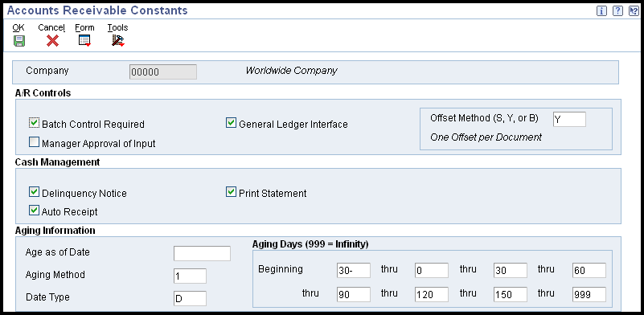
Task: Click the 'Aging Information' section heading
Action: 55,231
